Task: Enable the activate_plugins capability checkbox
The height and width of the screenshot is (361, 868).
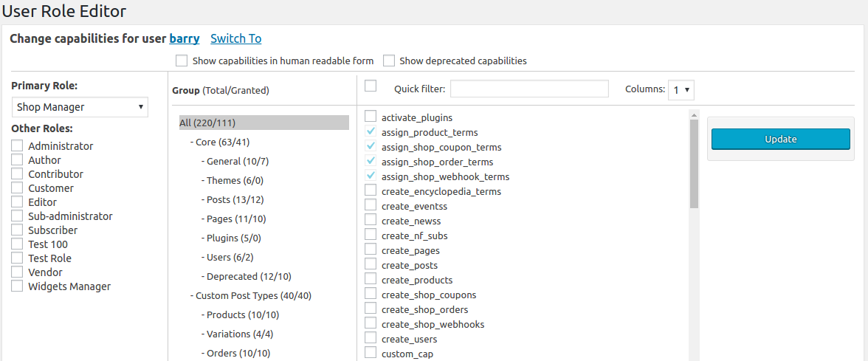Action: coord(371,117)
